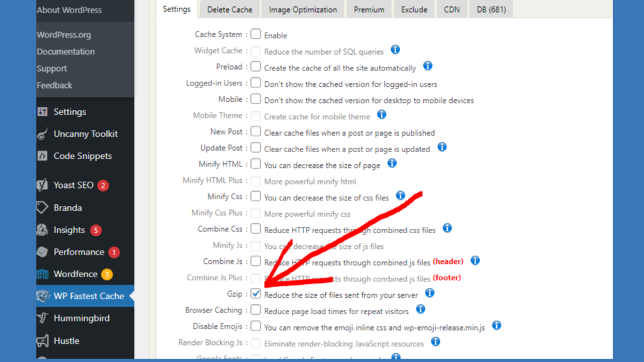The height and width of the screenshot is (362, 644).
Task: Click the Wordfence badge showing 3
Action: tap(107, 274)
